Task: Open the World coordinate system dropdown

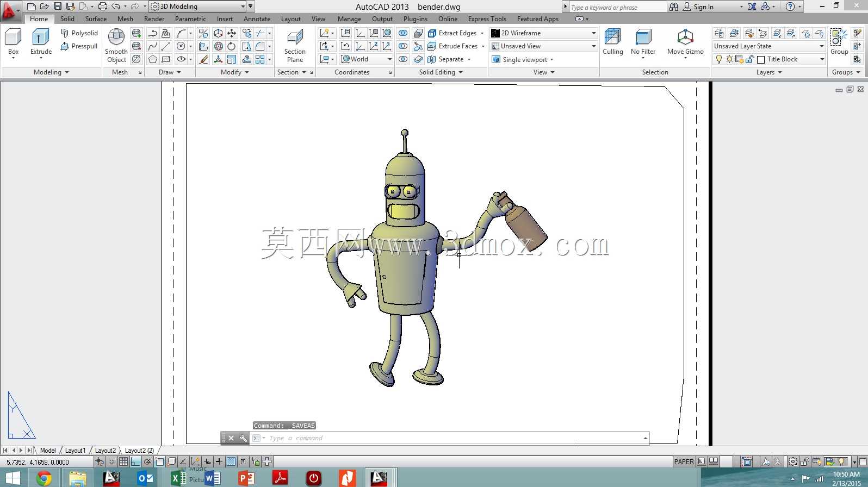Action: pos(366,59)
